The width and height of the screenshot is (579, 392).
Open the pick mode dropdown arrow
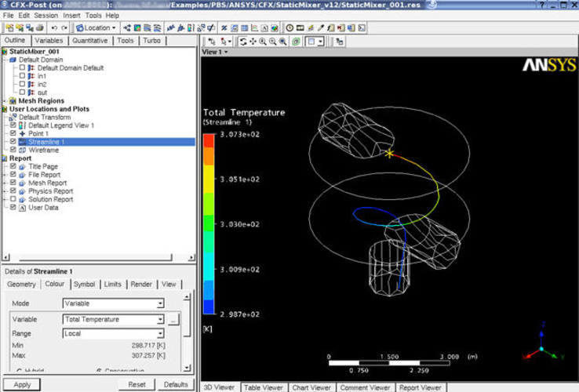pos(230,42)
